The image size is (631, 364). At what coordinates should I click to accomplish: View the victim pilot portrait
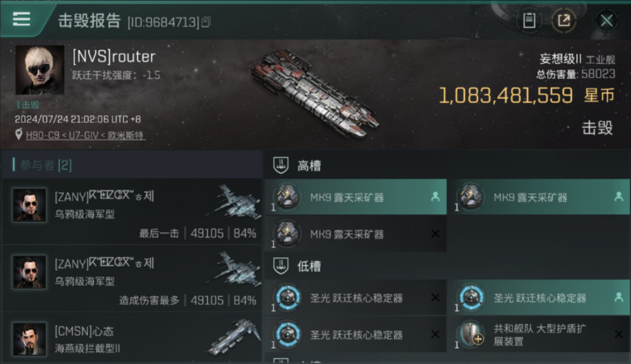click(x=40, y=70)
